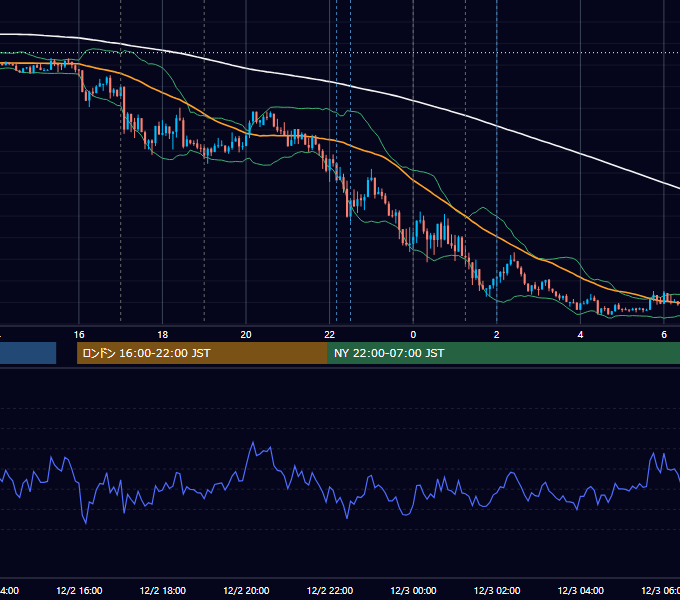680x600 pixels.
Task: Click the 16 hour label on price chart axis
Action: [79, 335]
